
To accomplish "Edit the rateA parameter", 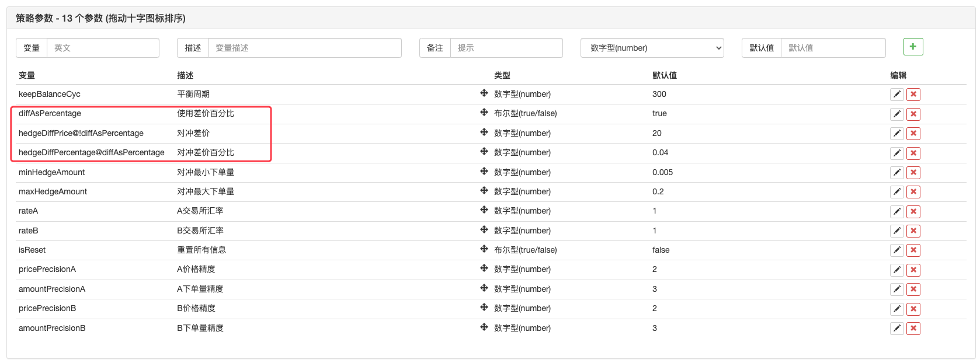I will coord(897,211).
